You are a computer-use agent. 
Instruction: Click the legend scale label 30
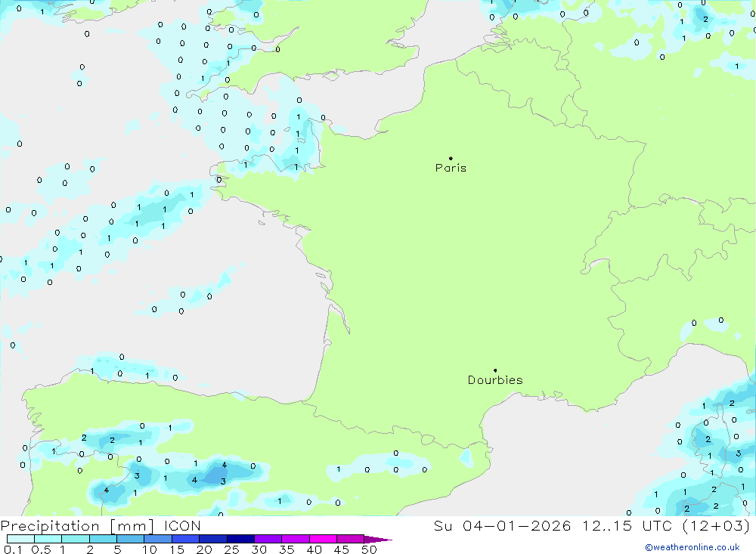259,549
